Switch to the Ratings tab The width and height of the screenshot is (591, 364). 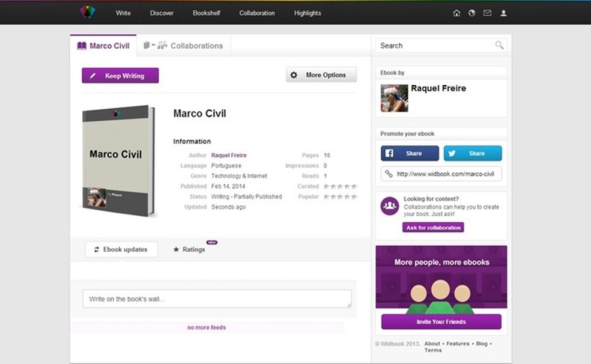point(189,249)
